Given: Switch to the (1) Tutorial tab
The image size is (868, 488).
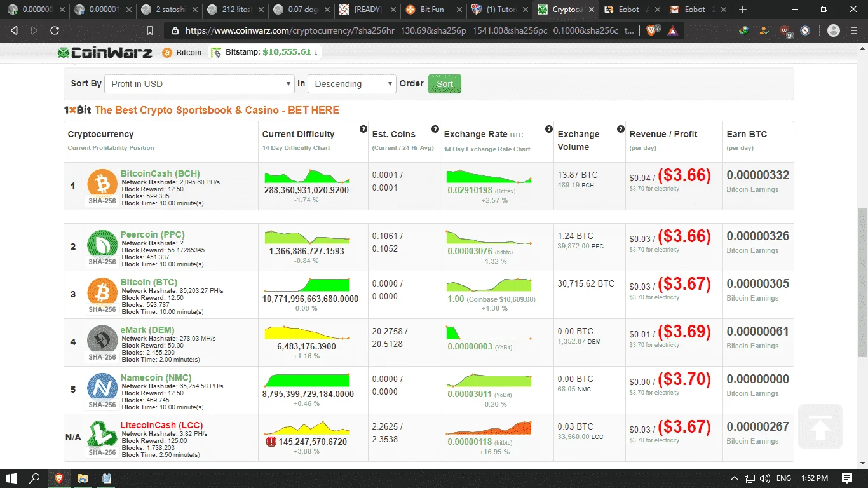Looking at the screenshot, I should [500, 10].
